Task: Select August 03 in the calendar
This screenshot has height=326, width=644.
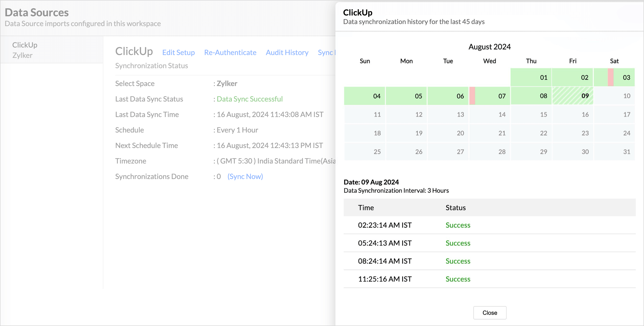Action: pos(614,77)
